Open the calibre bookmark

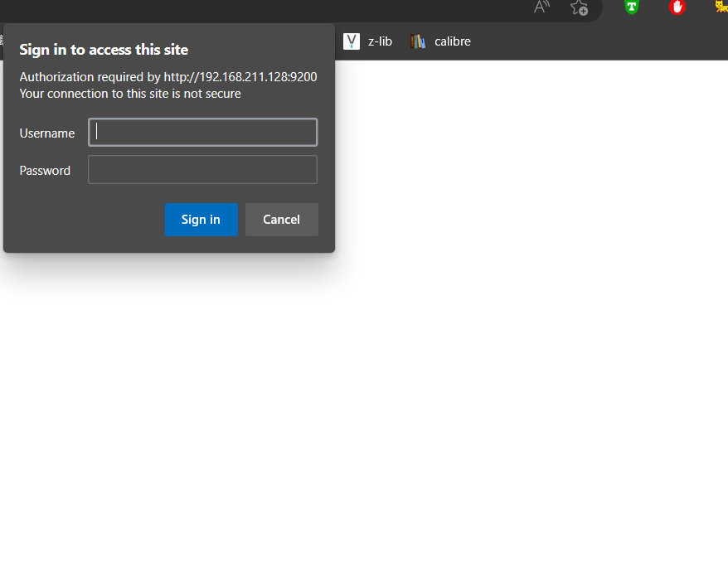pos(440,41)
